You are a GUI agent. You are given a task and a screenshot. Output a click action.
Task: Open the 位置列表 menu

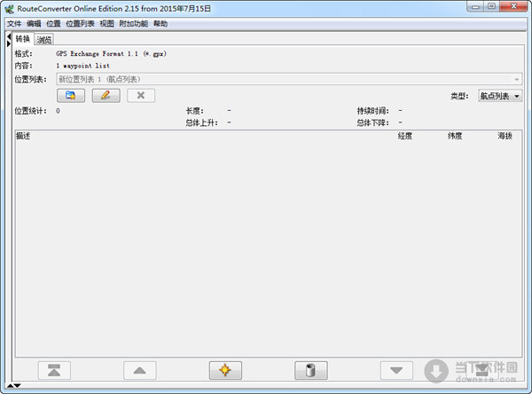80,23
